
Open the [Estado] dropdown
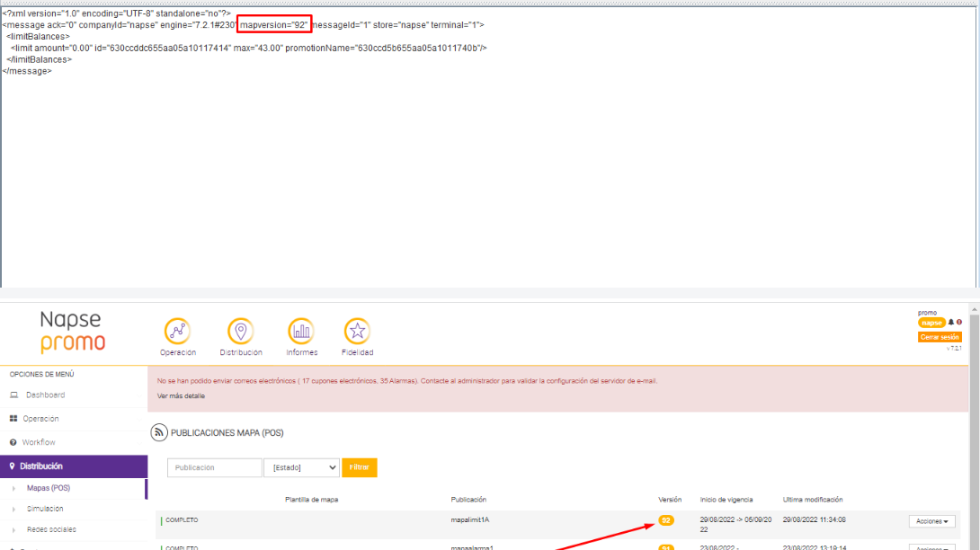coord(301,467)
